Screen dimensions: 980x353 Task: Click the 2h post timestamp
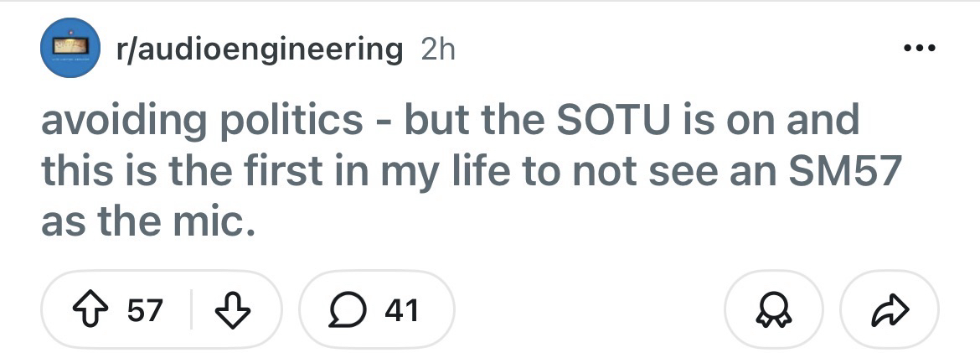pos(437,49)
